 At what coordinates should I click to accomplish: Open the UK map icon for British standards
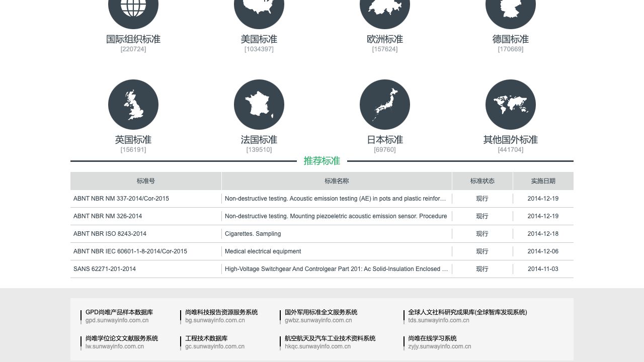[x=133, y=105]
